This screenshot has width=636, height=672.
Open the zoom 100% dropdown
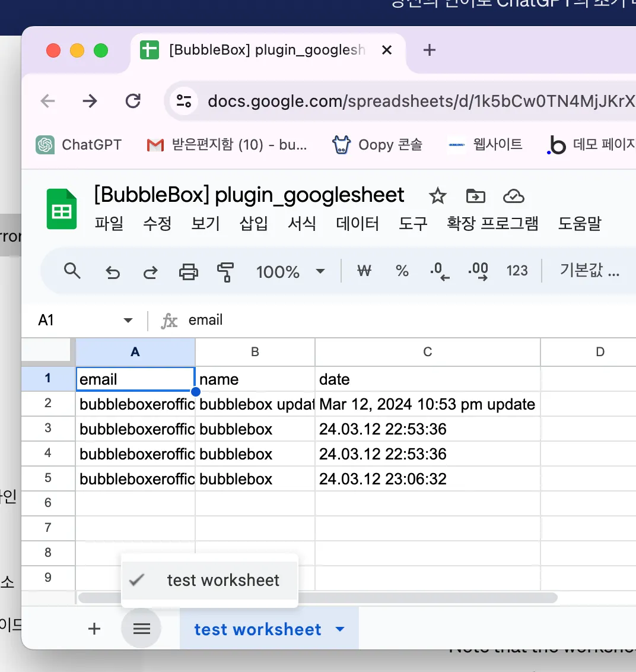pos(291,272)
